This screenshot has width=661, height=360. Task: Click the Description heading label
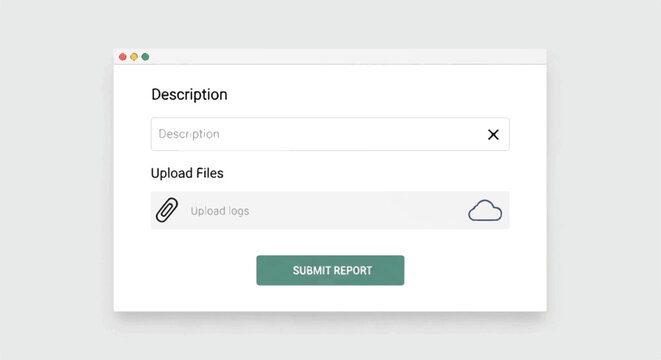(x=189, y=94)
